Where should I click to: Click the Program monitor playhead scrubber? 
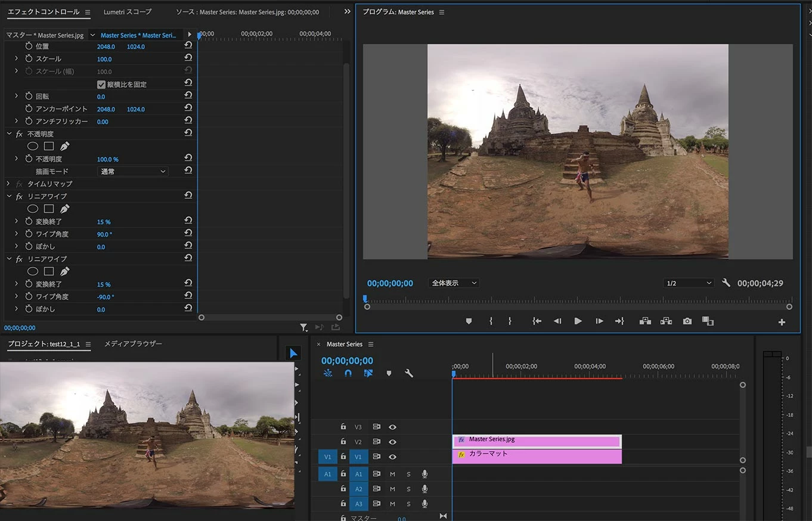coord(365,299)
